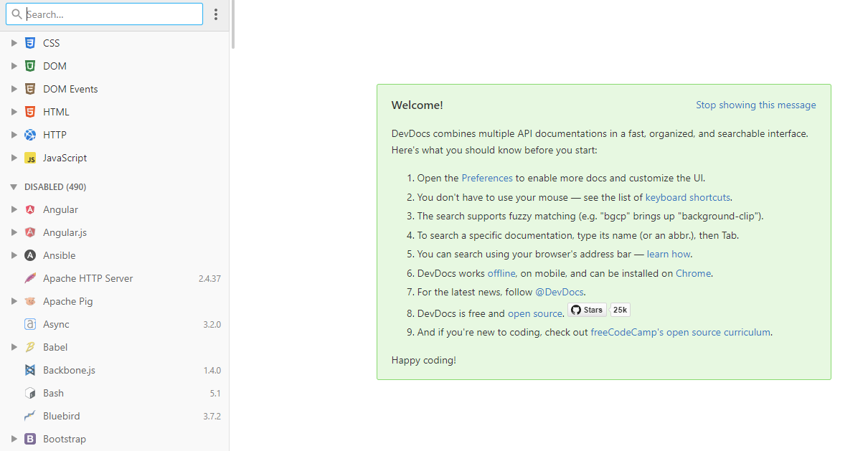This screenshot has height=451, width=868.
Task: Click the HTTP globe icon
Action: pyautogui.click(x=30, y=135)
